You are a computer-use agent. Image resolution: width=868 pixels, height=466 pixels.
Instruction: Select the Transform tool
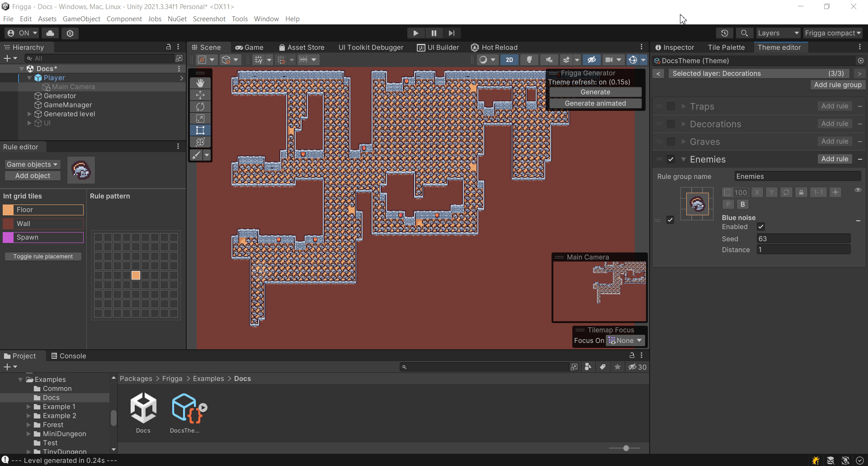(x=200, y=142)
